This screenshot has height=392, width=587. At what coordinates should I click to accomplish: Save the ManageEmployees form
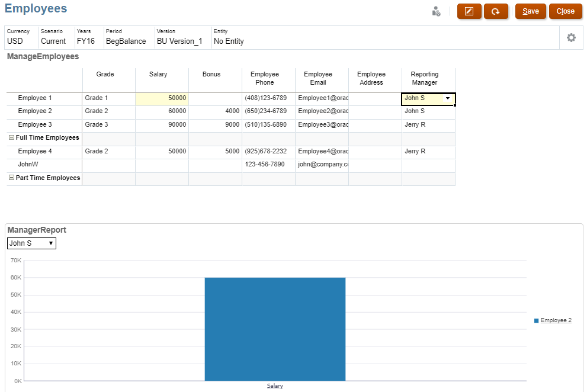tap(530, 11)
